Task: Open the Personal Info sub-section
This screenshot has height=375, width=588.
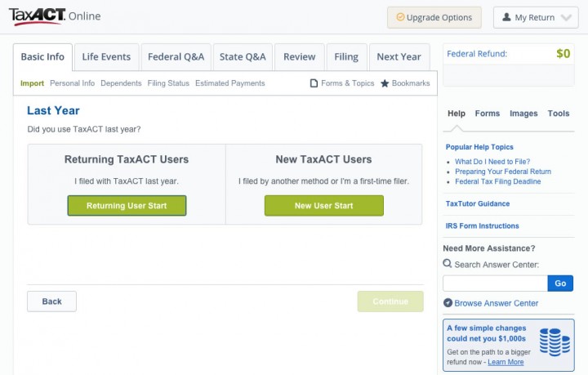Action: click(x=72, y=83)
